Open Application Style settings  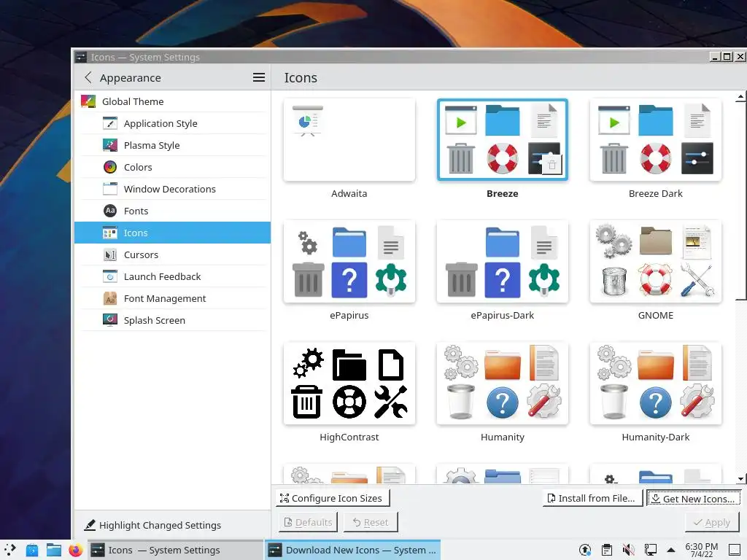point(172,123)
